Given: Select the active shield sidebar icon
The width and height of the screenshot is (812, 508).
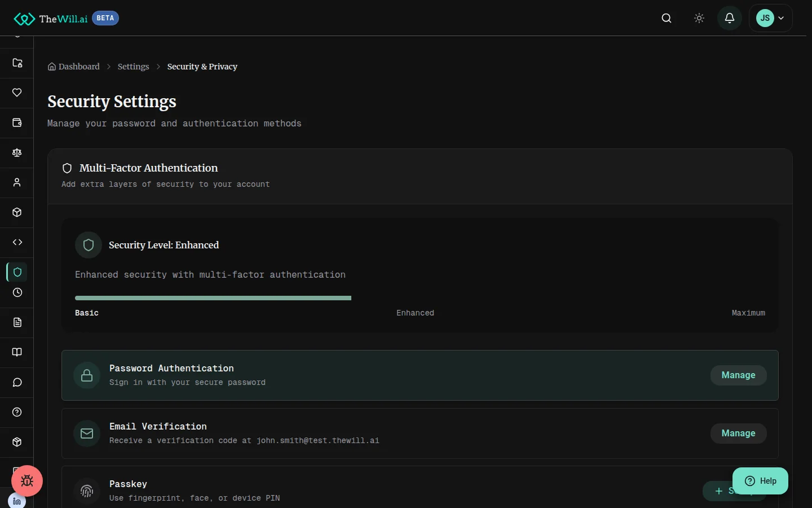Looking at the screenshot, I should [17, 272].
